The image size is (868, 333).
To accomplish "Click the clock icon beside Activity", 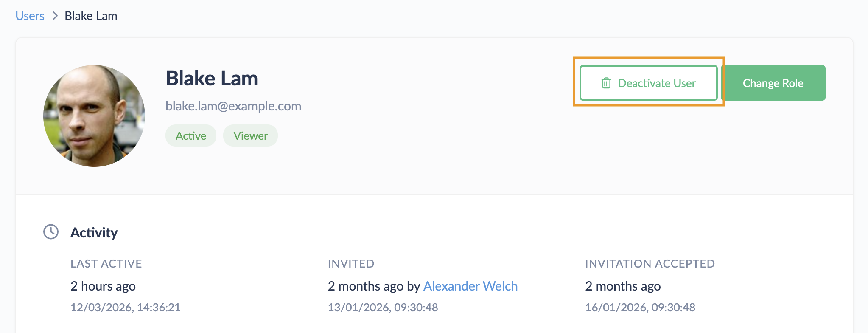I will [51, 232].
